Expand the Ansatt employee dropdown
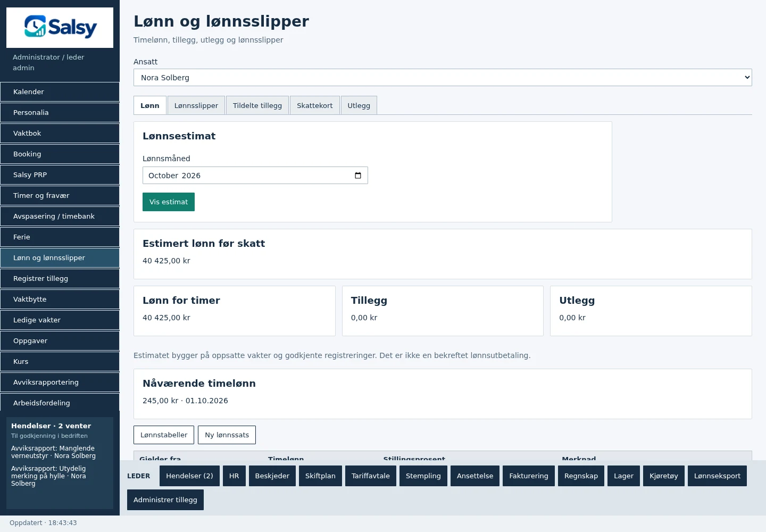The image size is (766, 532). tap(443, 78)
